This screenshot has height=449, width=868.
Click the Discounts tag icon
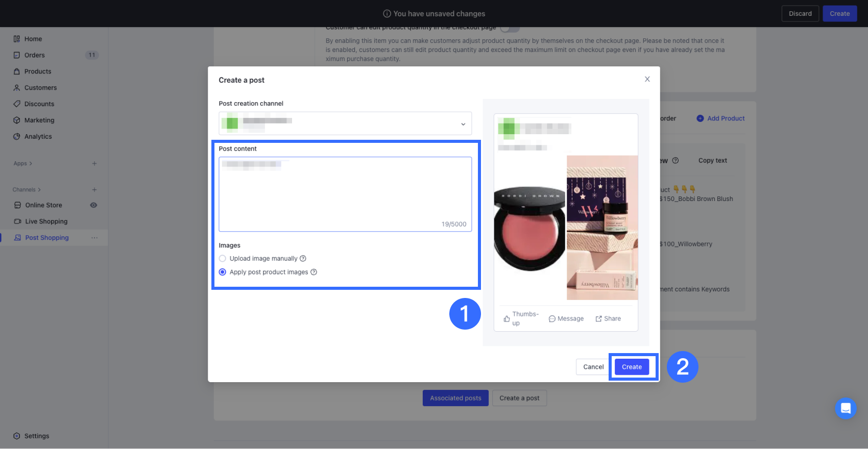[17, 104]
